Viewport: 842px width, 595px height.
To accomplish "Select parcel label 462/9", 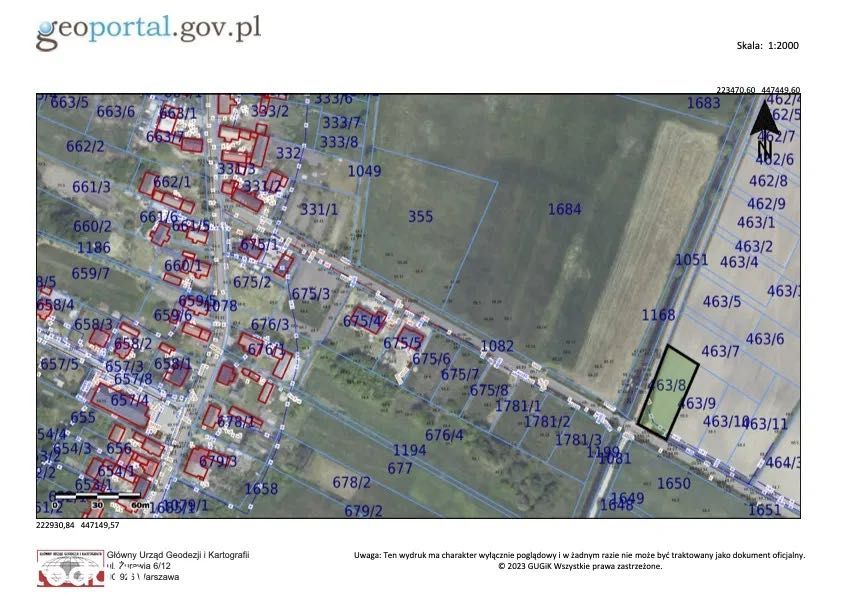I will tap(766, 204).
